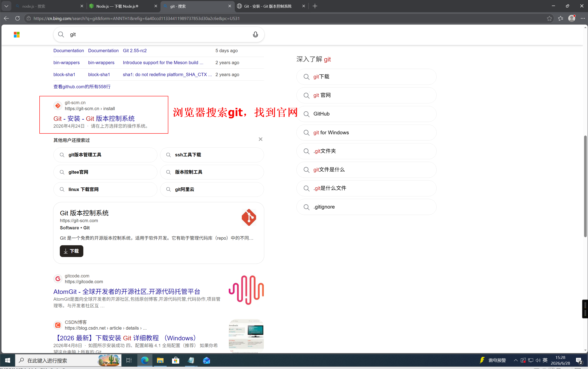Open the https://git-scm.com link in card
The height and width of the screenshot is (369, 588).
[x=79, y=221]
